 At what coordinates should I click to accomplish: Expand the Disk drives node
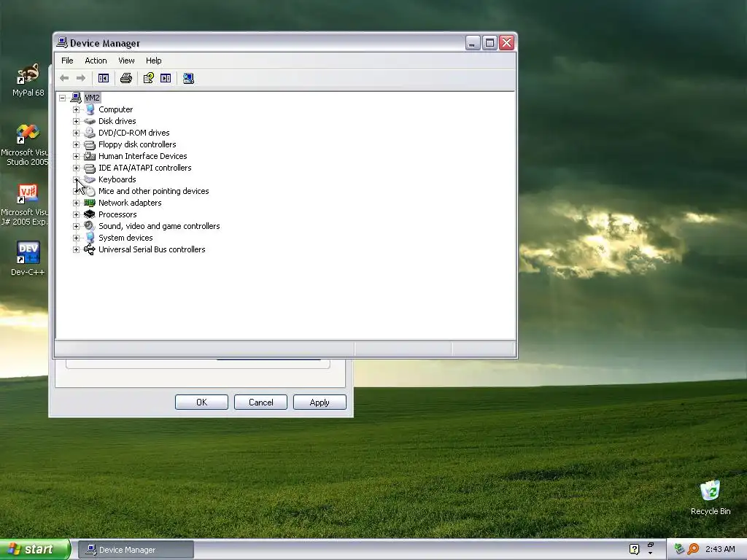point(76,122)
